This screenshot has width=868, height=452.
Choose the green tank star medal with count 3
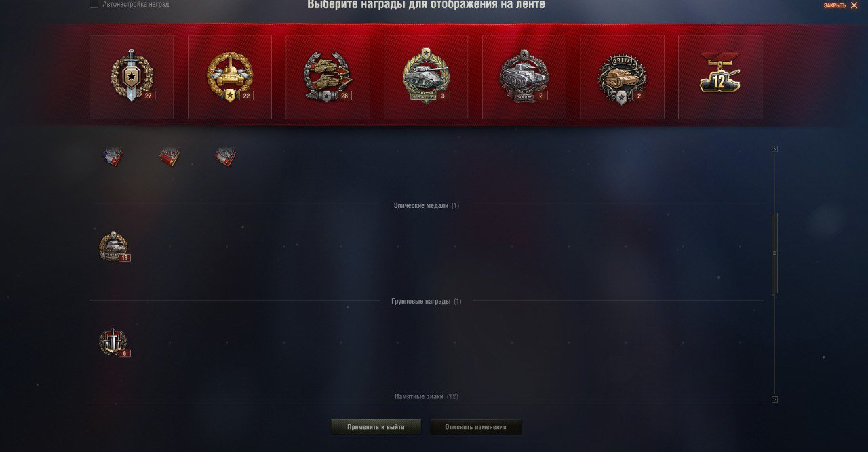[x=426, y=77]
